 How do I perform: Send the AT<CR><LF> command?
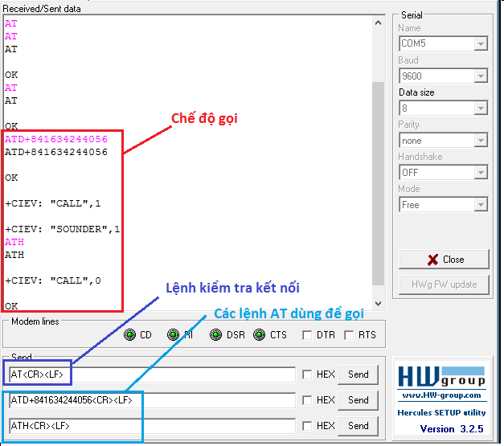point(358,374)
